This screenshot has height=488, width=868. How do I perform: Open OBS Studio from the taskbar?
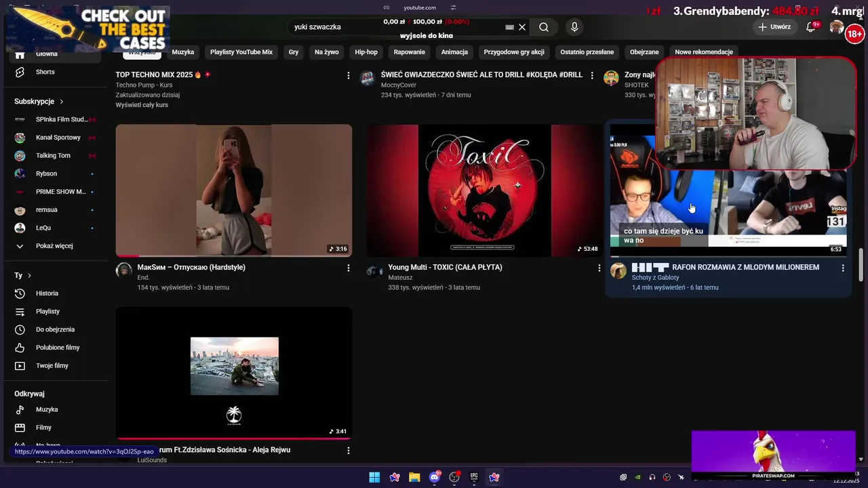click(454, 477)
